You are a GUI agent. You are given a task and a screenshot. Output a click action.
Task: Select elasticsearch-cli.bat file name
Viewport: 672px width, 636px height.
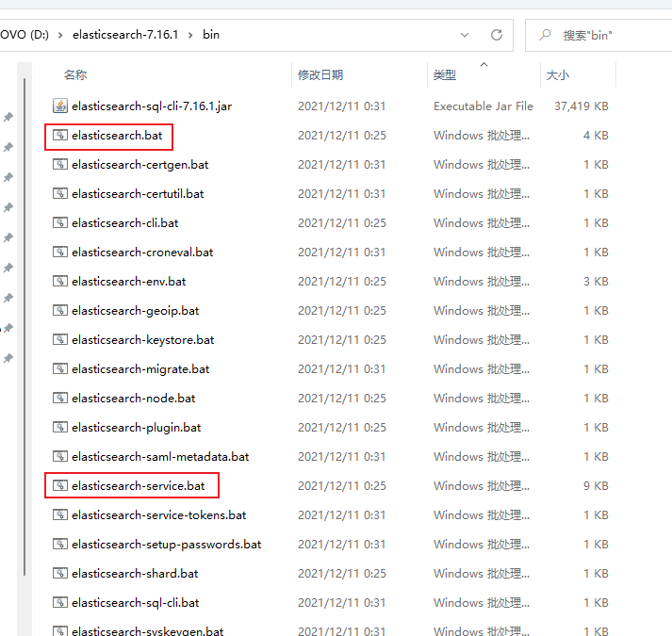(124, 223)
